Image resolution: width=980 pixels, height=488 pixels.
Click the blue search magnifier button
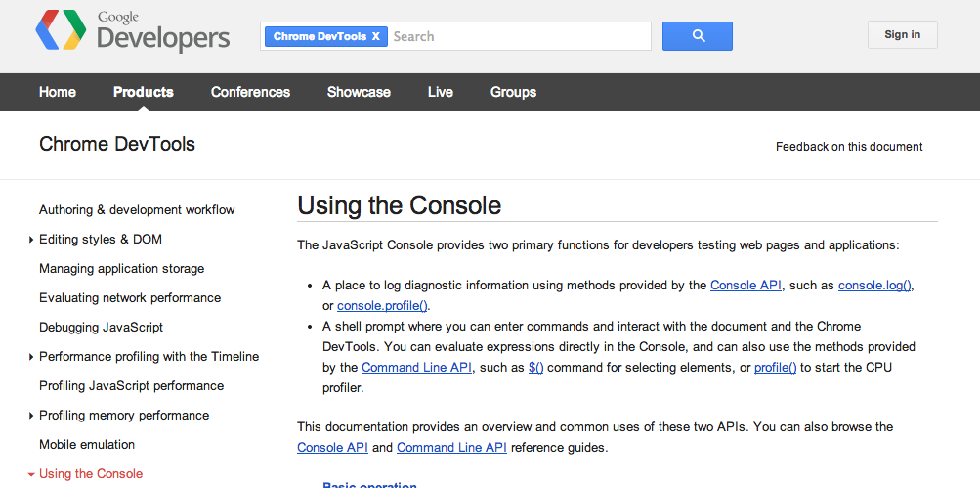pyautogui.click(x=697, y=36)
